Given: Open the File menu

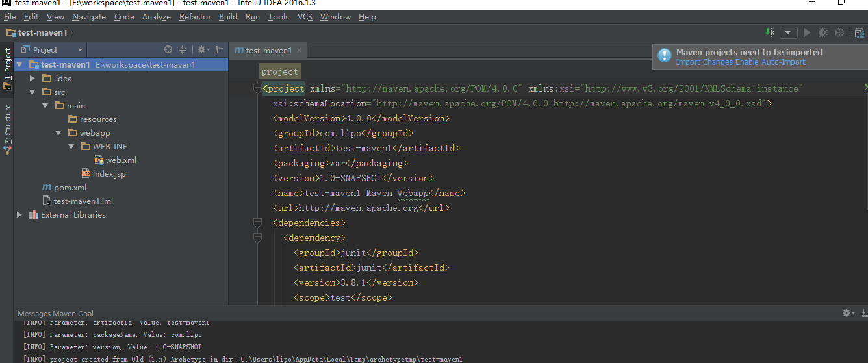Looking at the screenshot, I should point(10,17).
